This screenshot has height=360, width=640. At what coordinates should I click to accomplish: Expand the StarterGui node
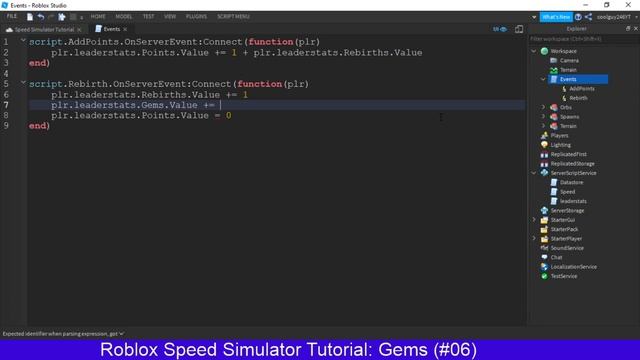[x=534, y=220]
